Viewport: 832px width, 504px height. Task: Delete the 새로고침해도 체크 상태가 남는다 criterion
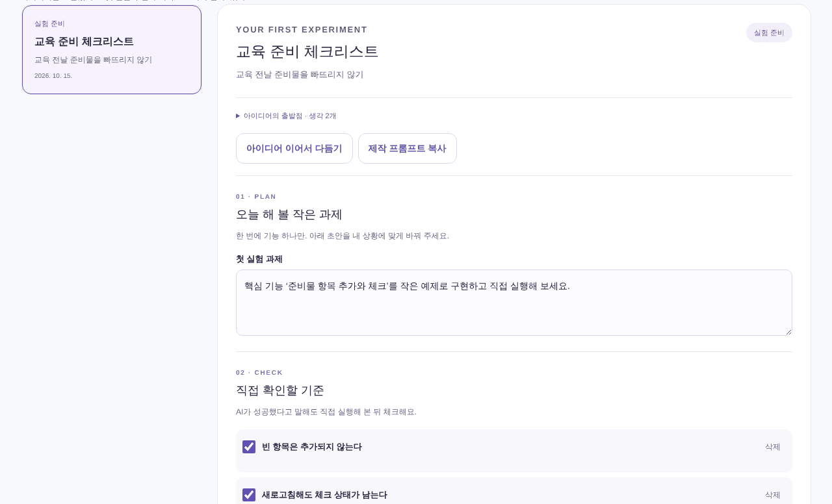point(773,495)
